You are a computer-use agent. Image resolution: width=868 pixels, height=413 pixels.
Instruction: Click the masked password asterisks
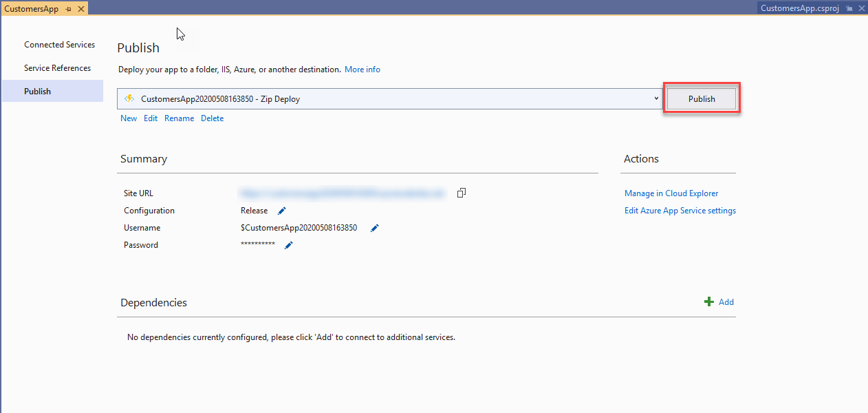pos(258,244)
